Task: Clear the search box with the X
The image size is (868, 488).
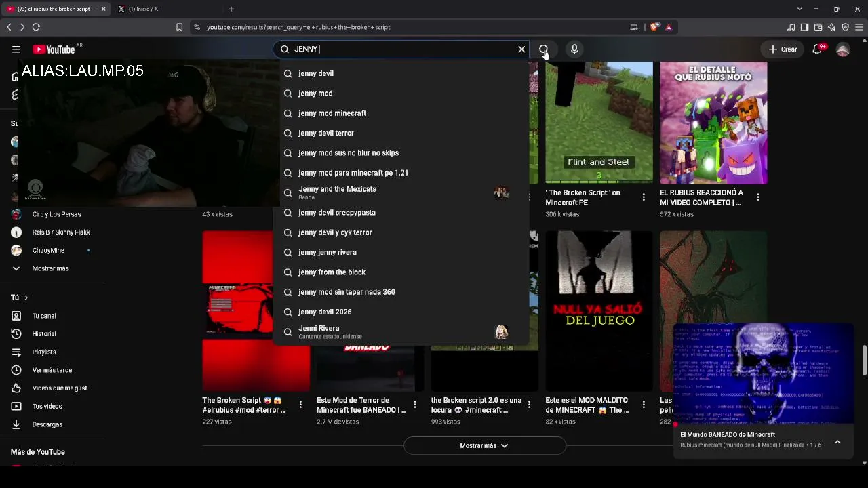Action: [521, 49]
